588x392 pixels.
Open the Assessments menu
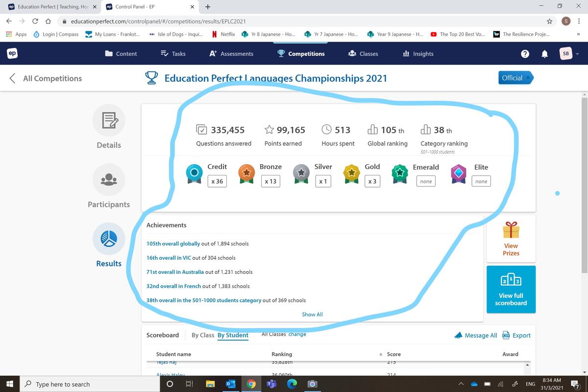point(231,54)
